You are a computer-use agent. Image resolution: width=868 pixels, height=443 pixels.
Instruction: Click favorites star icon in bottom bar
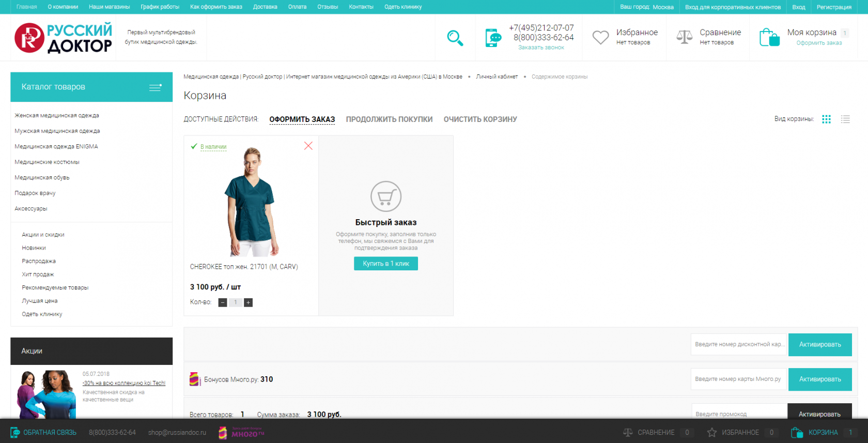point(712,433)
